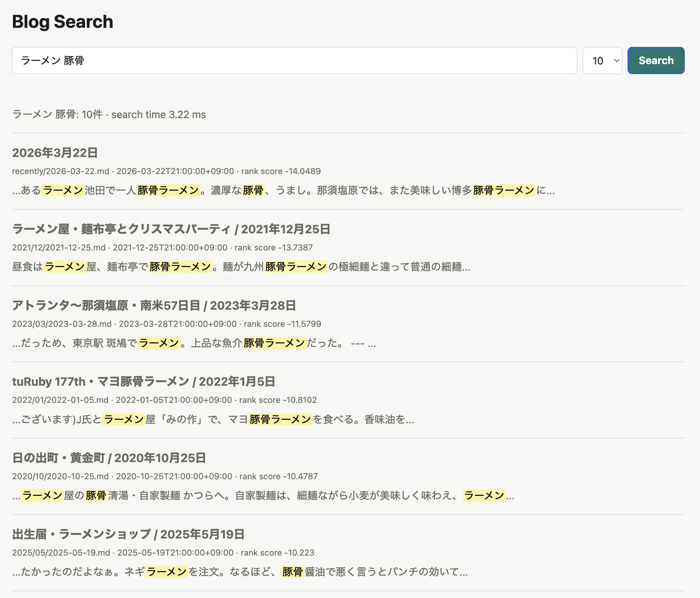Open the 出生届・ラーメンショップ article
The width and height of the screenshot is (700, 598).
pos(128,535)
